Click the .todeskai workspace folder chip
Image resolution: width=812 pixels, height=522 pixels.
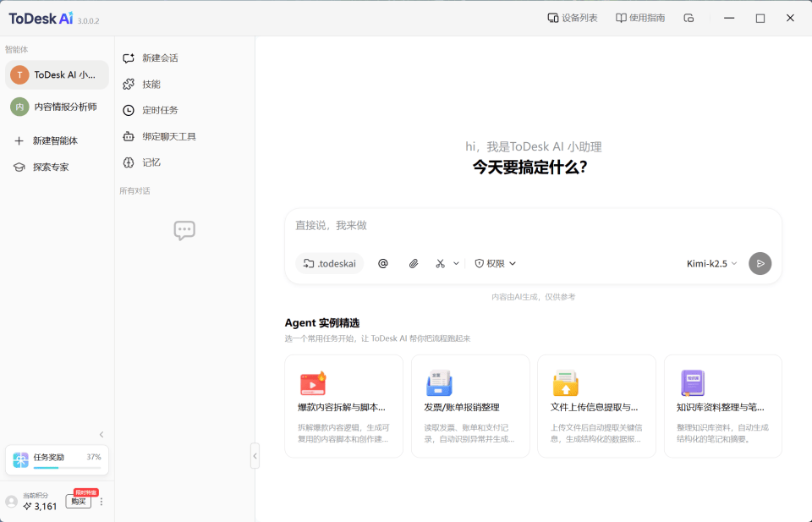click(330, 264)
